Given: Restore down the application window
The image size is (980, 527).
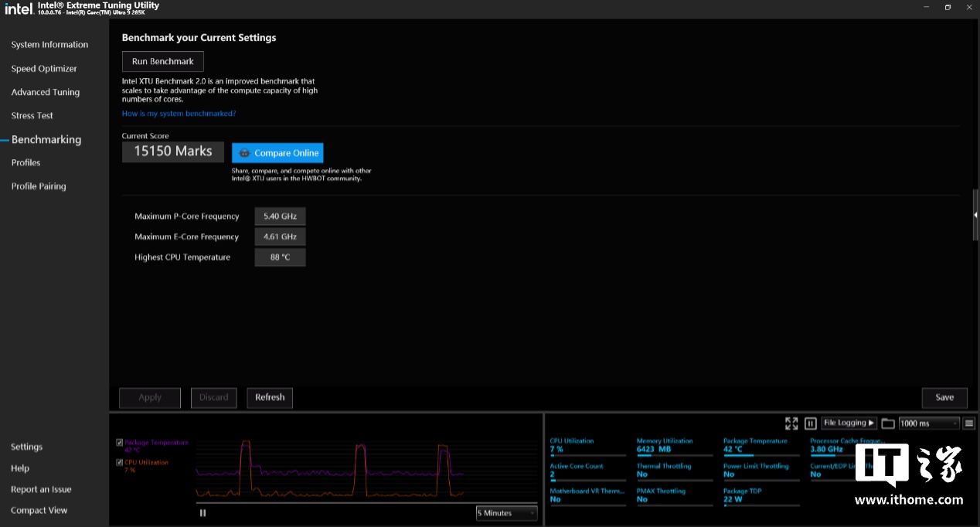Looking at the screenshot, I should (948, 7).
